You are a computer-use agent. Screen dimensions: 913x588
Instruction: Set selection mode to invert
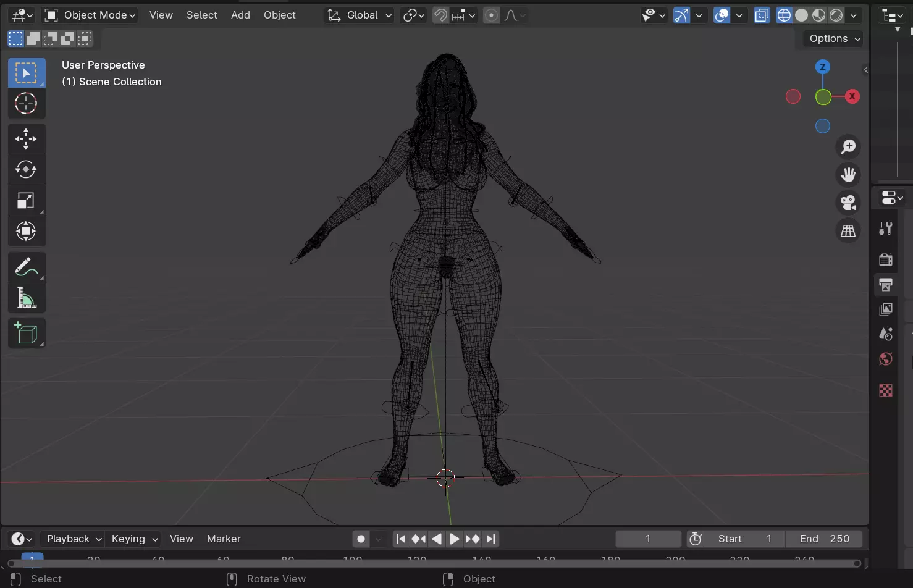(67, 39)
